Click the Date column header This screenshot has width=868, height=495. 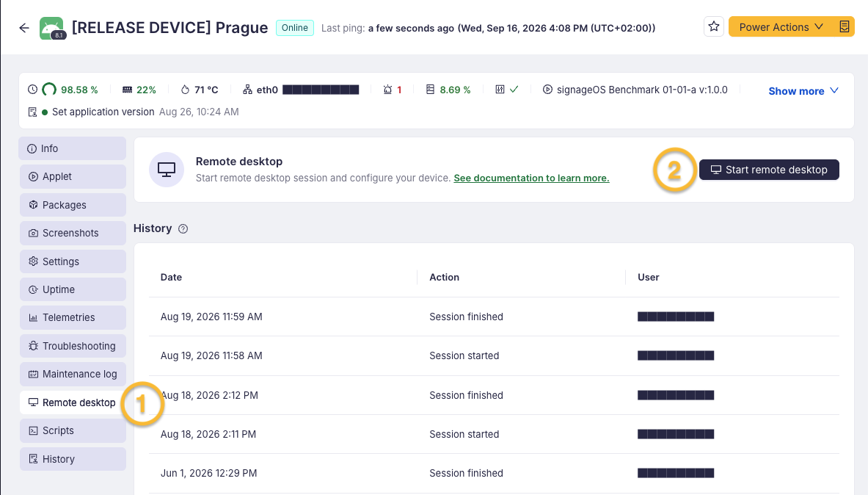(x=171, y=277)
